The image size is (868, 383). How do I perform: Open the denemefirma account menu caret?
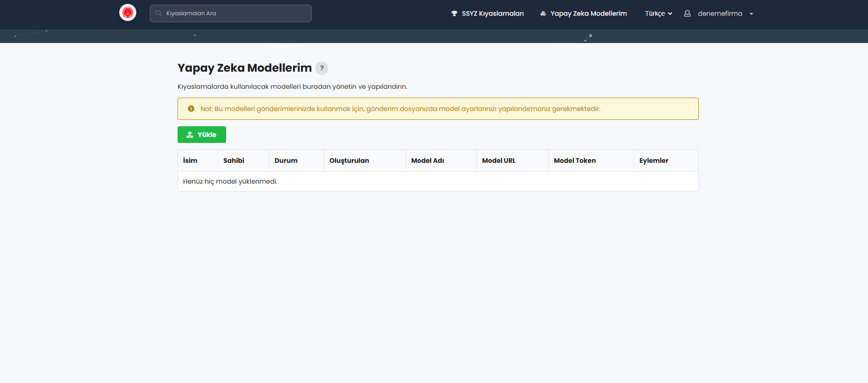coord(751,14)
